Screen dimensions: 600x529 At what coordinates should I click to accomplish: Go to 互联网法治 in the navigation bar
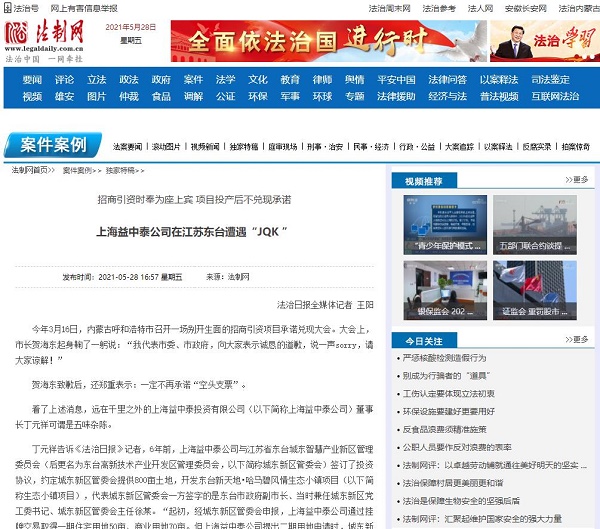[x=554, y=97]
